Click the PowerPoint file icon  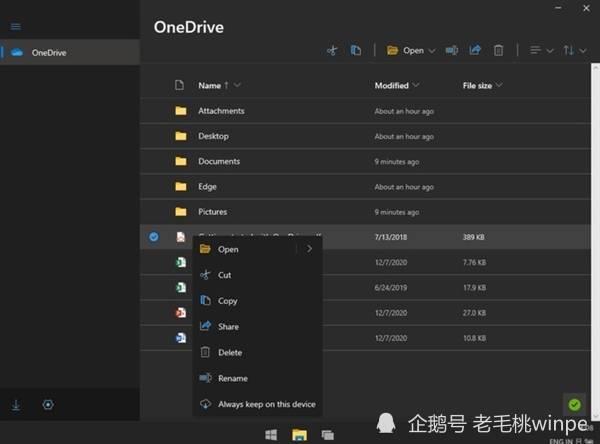(x=181, y=313)
